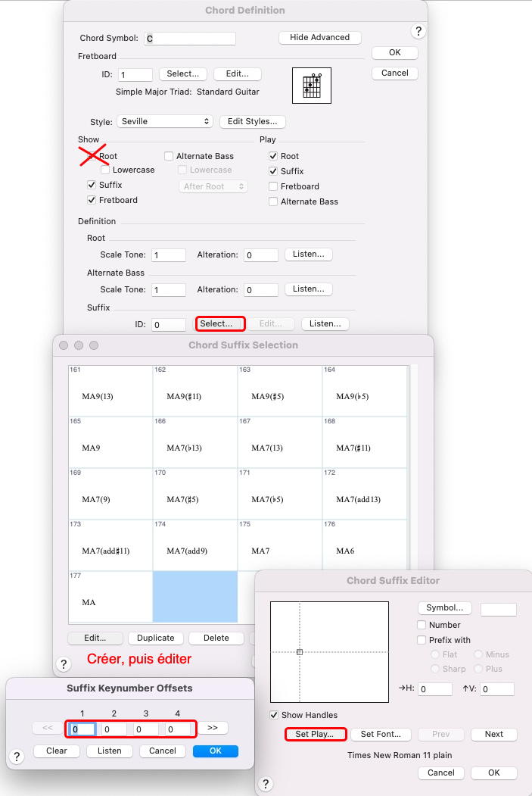Screen dimensions: 532x796
Task: Click the guitar fretboard diagram preview
Action: [x=312, y=85]
